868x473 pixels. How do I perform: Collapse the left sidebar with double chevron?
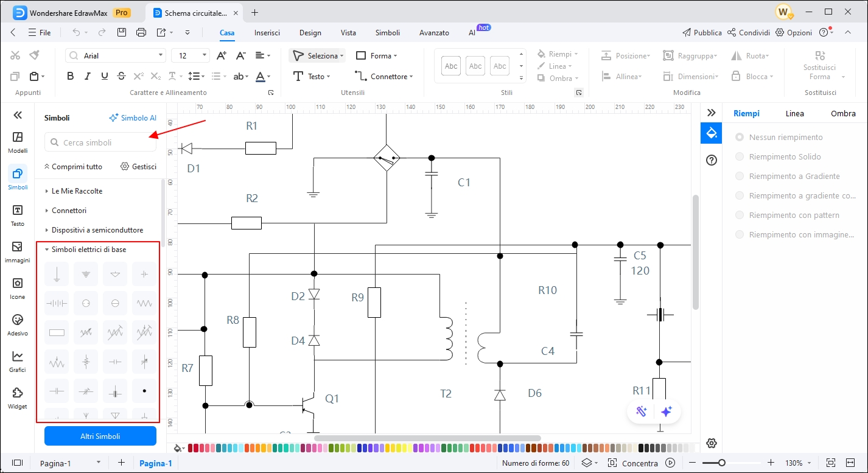(x=18, y=114)
